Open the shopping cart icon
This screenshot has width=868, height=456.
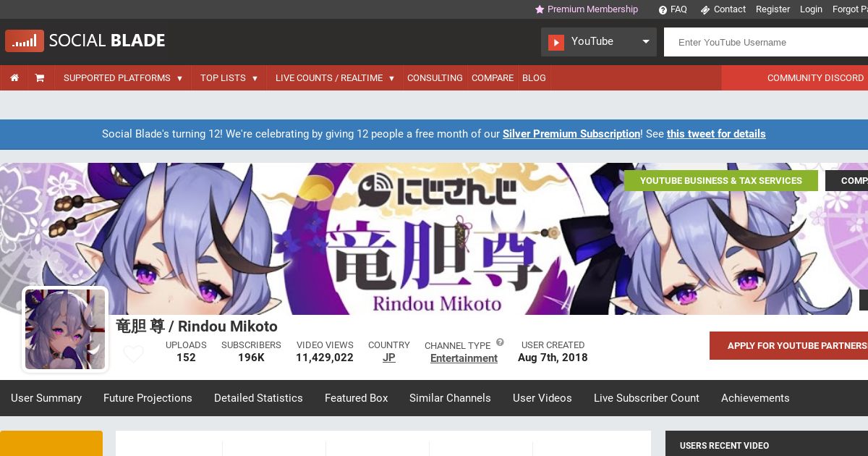point(40,77)
